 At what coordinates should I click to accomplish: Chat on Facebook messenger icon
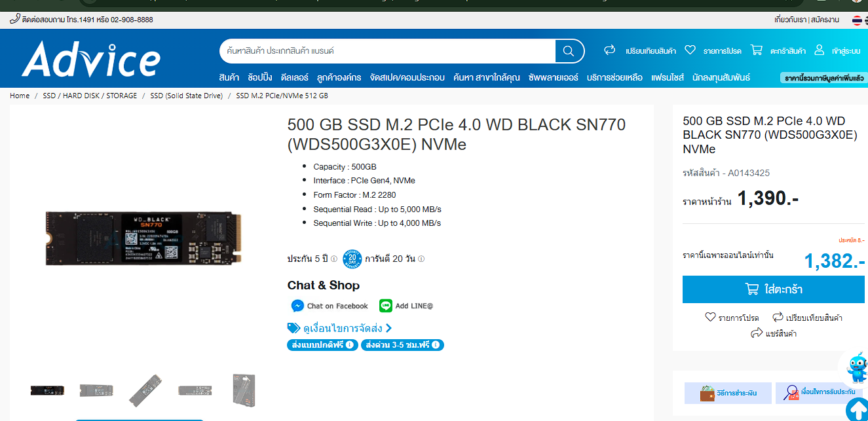coord(297,306)
